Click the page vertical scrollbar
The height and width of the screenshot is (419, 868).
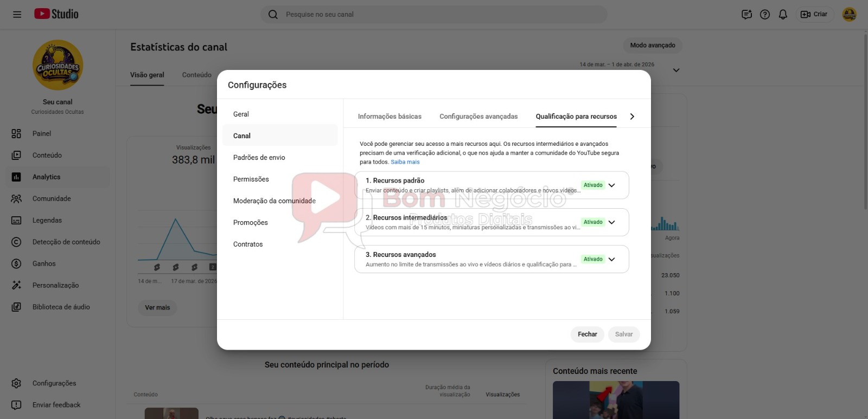coord(865,122)
